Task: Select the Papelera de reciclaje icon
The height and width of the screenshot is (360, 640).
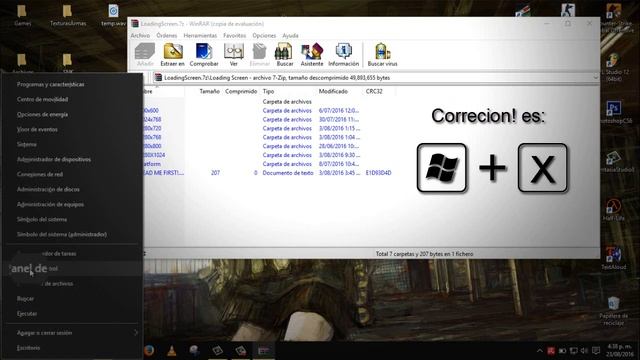Action: pos(614,311)
